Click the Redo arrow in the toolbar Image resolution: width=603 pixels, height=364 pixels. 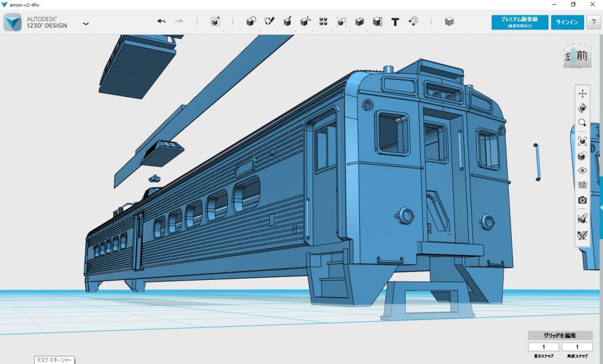[x=179, y=22]
